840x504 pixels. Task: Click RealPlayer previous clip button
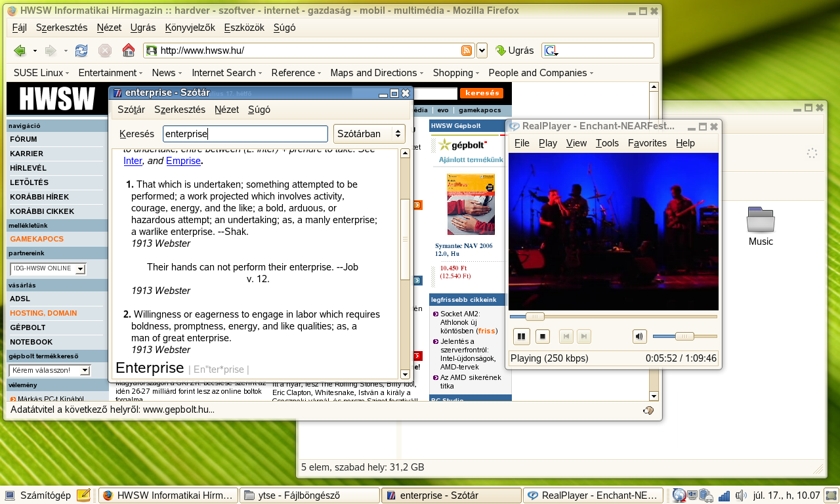click(566, 337)
